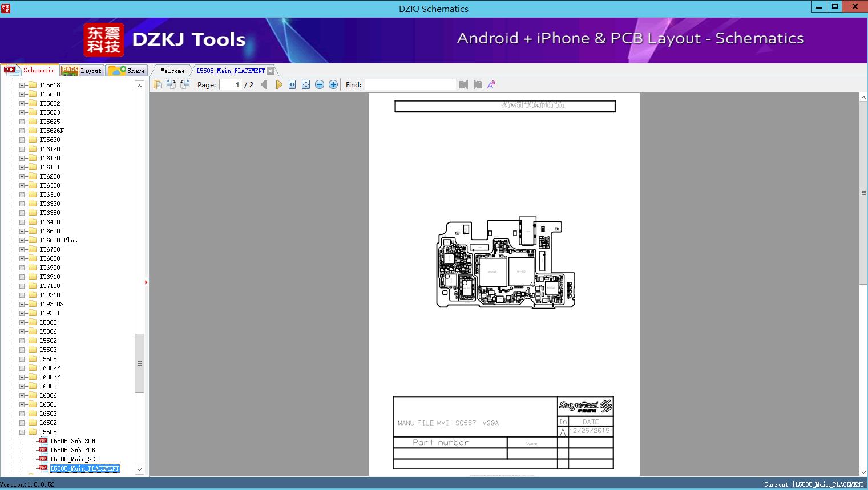Find previous match icon
This screenshot has width=868, height=490.
click(463, 84)
